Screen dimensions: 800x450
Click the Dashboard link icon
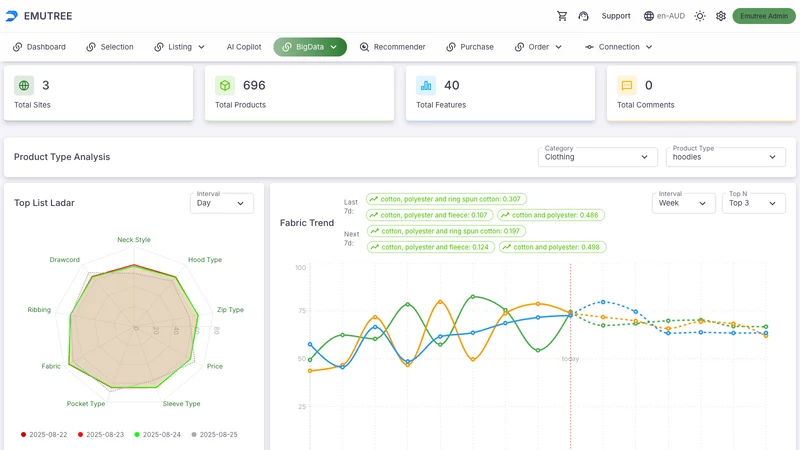[x=17, y=47]
